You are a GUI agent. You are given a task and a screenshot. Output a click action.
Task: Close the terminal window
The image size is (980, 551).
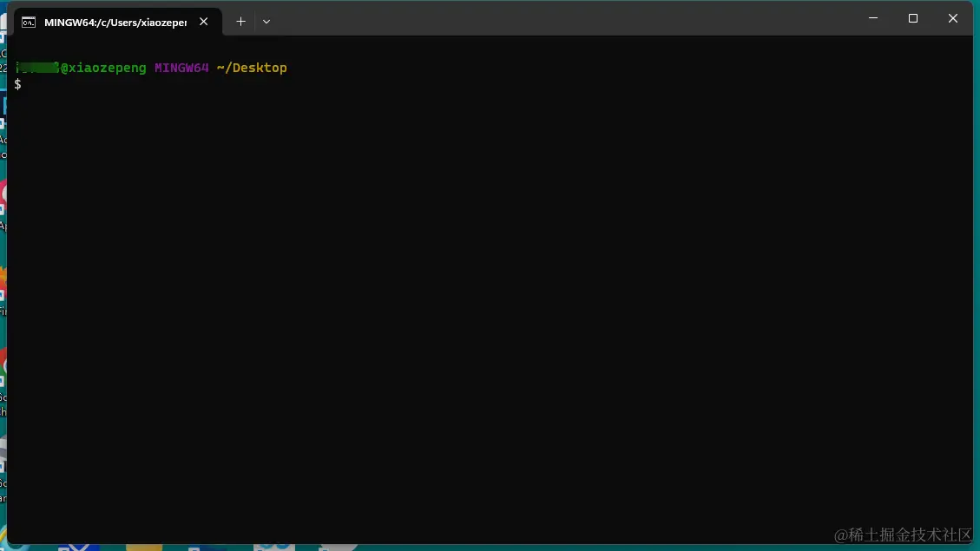pyautogui.click(x=953, y=18)
